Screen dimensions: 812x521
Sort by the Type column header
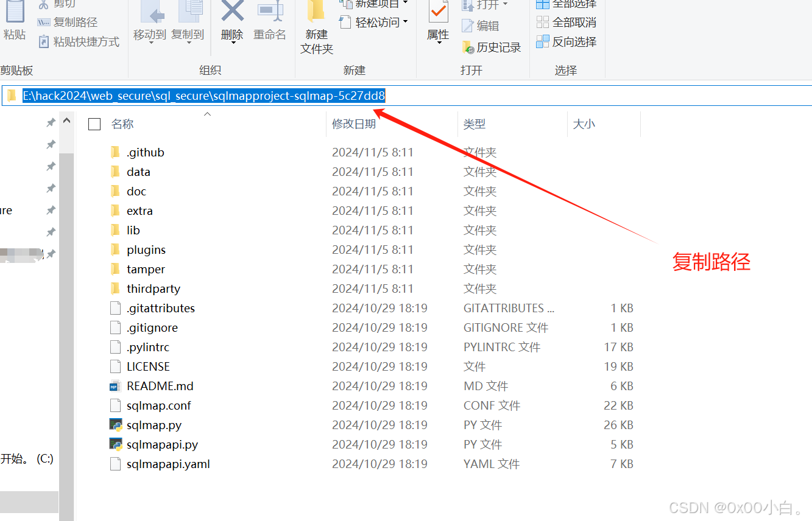pyautogui.click(x=475, y=124)
